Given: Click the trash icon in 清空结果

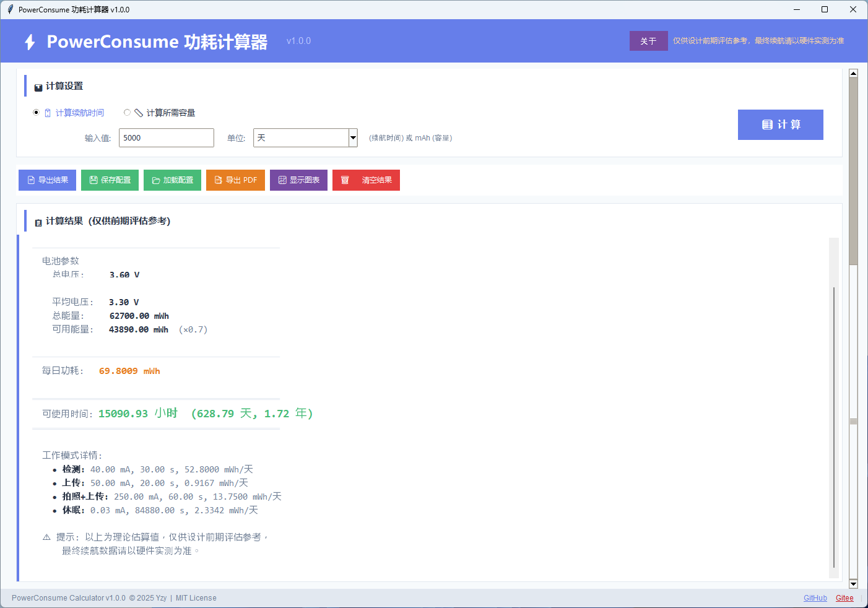Looking at the screenshot, I should pyautogui.click(x=345, y=180).
